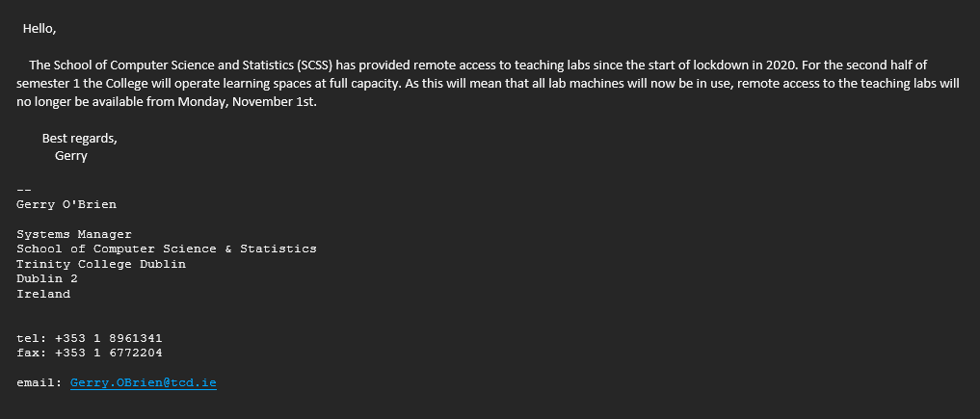Click the "email:" label before the link
The height and width of the screenshot is (419, 980).
click(x=40, y=382)
